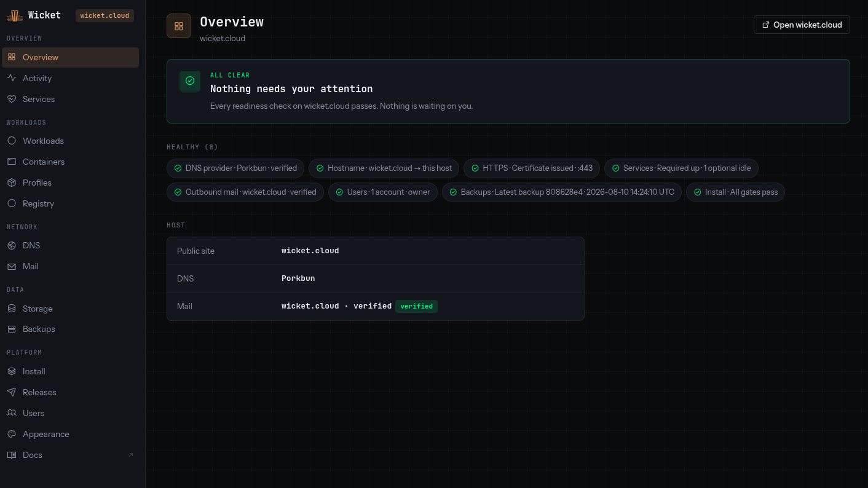Click the Storage database icon
Screen dimensions: 868x488
point(12,309)
